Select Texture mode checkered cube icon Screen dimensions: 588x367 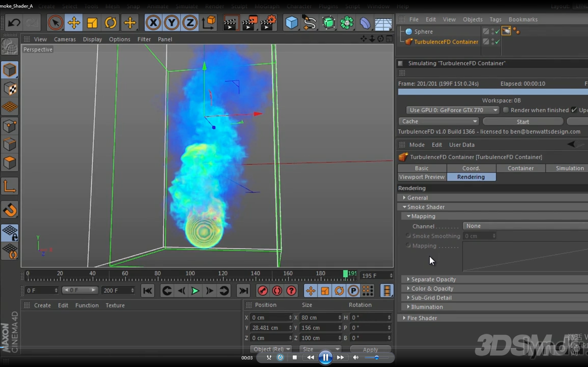tap(10, 88)
